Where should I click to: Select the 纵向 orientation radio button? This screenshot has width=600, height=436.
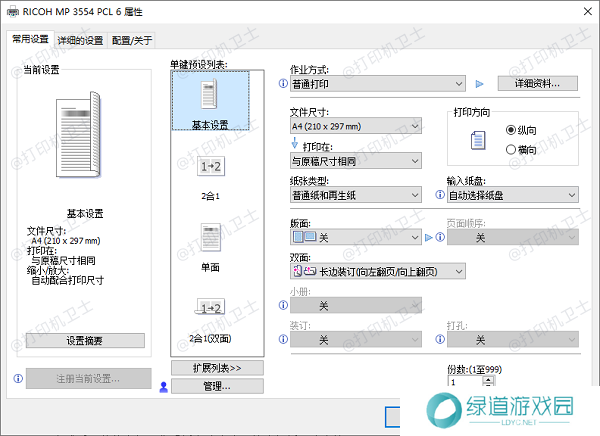pos(511,130)
